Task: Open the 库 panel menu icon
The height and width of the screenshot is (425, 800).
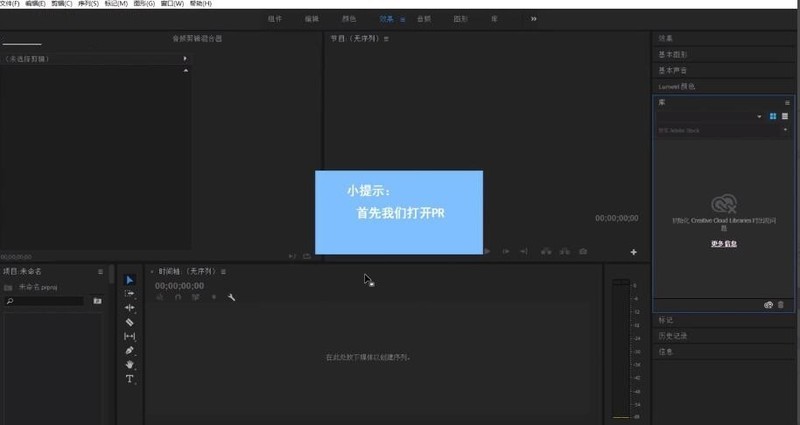Action: click(787, 103)
